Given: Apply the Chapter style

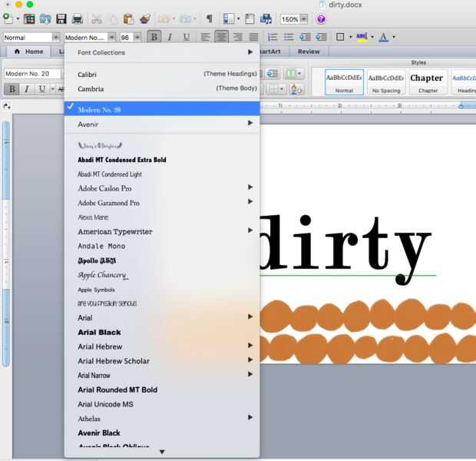Looking at the screenshot, I should 428,82.
